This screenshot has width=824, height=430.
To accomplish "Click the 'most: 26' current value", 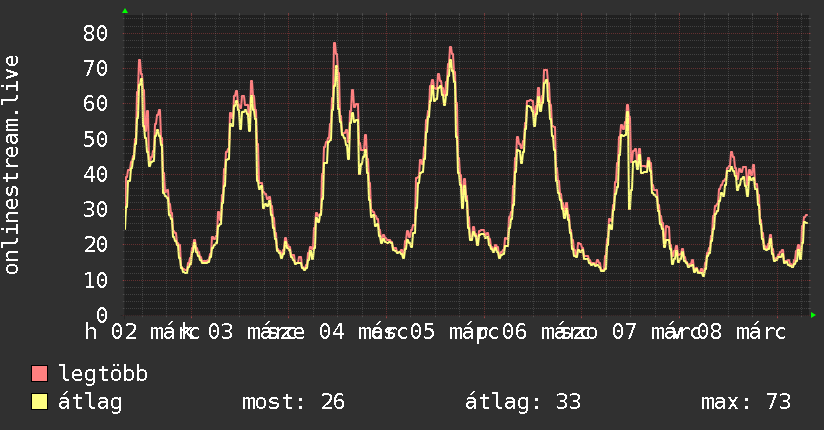I will click(x=293, y=402).
